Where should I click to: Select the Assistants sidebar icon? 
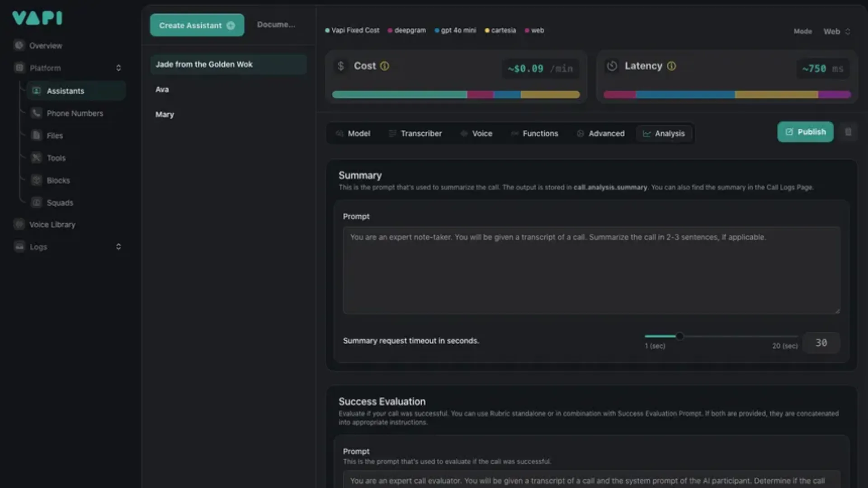(x=37, y=91)
